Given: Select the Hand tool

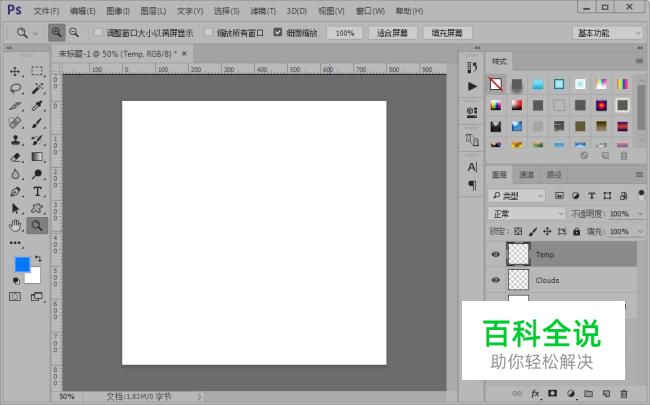Looking at the screenshot, I should pos(15,226).
